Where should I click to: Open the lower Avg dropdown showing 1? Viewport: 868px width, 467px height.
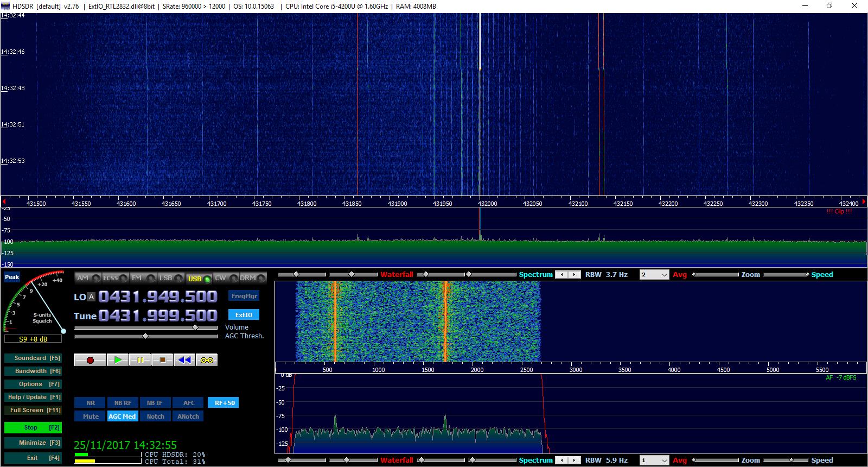654,460
